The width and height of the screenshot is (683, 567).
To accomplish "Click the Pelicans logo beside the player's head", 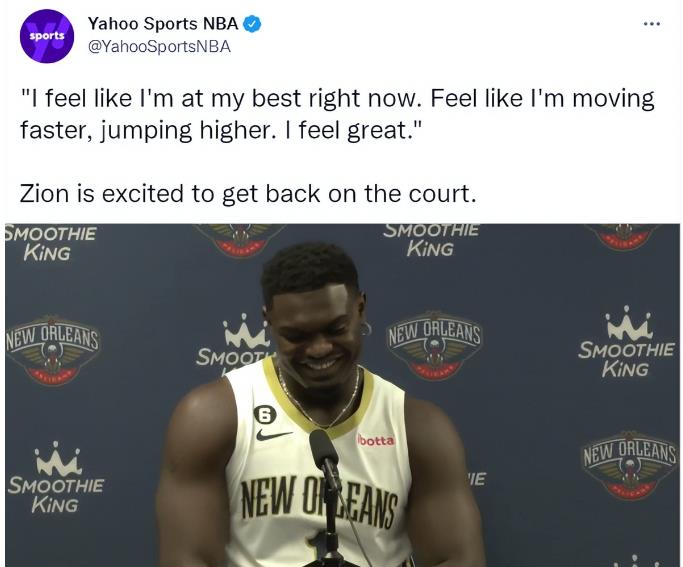I will coord(434,345).
